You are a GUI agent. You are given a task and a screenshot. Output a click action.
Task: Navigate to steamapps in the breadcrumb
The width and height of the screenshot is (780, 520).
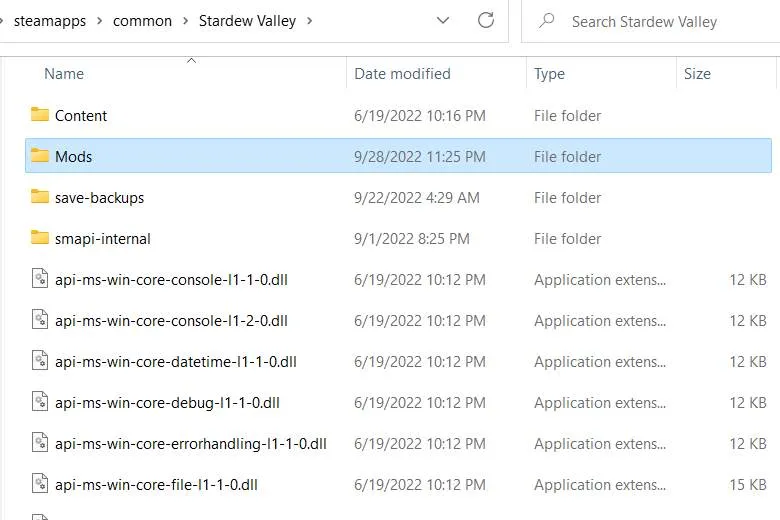50,21
